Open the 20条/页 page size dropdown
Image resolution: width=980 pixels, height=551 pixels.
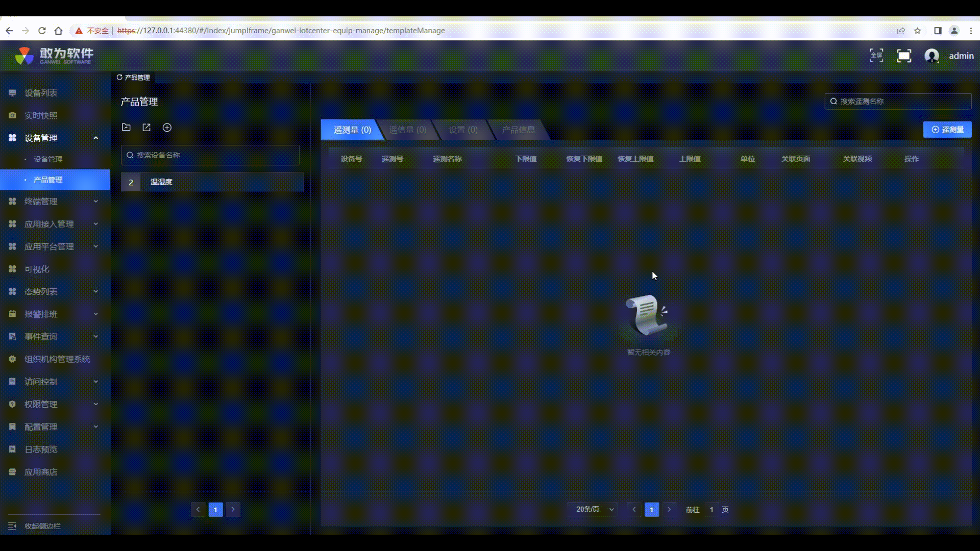point(593,509)
